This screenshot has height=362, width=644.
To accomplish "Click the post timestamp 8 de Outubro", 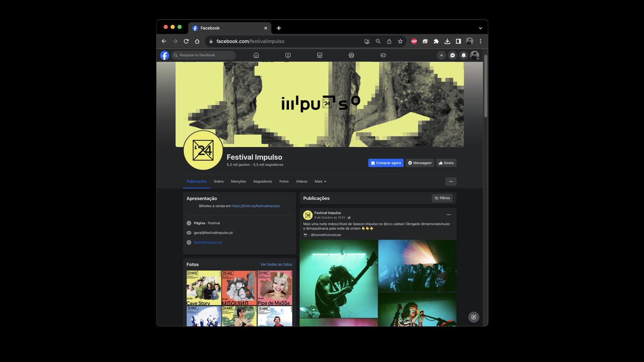I will (329, 218).
